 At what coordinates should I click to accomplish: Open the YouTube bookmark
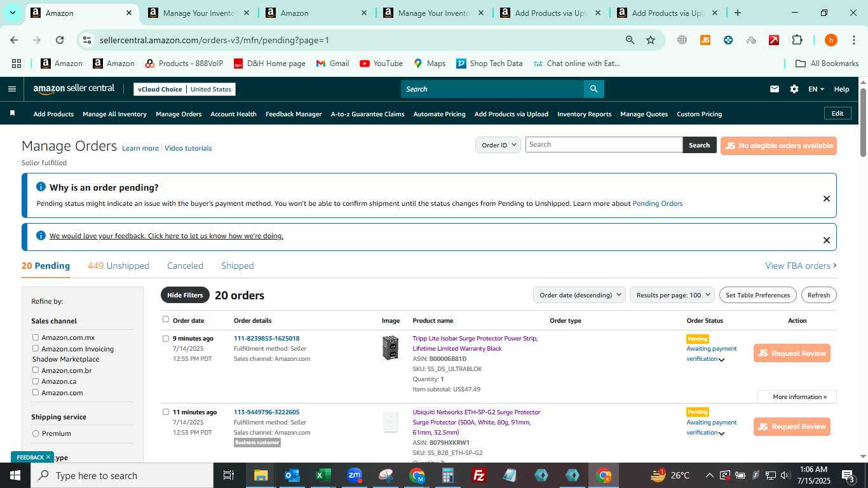(x=381, y=64)
